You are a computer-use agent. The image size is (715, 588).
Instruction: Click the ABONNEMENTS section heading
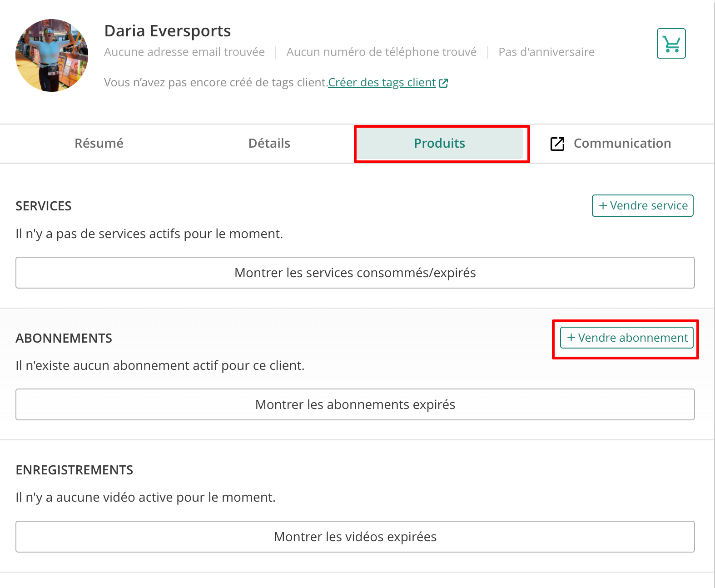tap(64, 339)
